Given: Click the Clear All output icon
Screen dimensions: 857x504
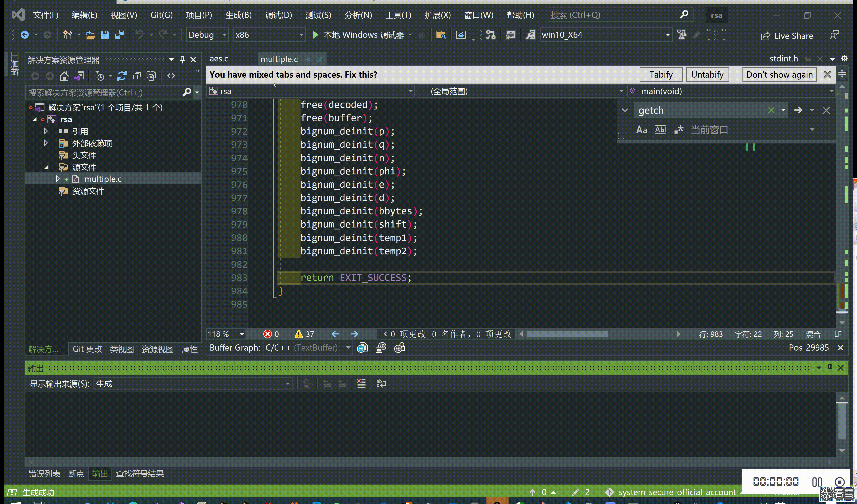Looking at the screenshot, I should [361, 384].
